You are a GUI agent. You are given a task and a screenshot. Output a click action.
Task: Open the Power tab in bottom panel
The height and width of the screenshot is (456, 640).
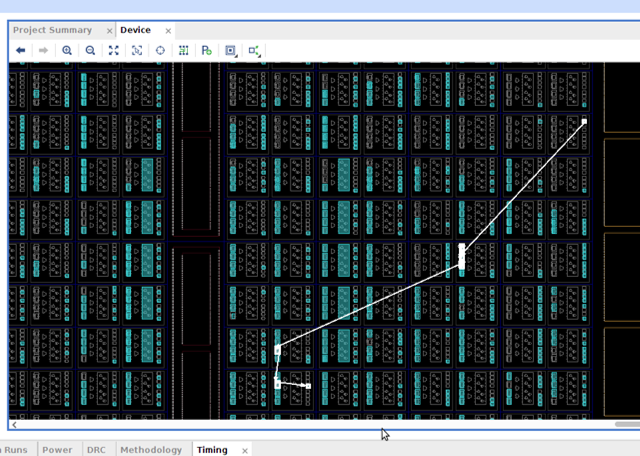pyautogui.click(x=57, y=450)
